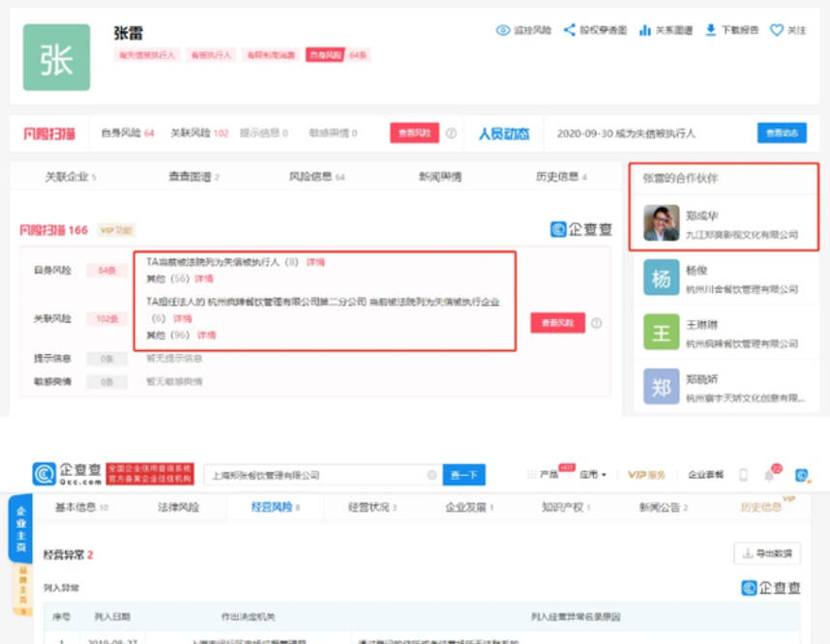Image resolution: width=830 pixels, height=644 pixels.
Task: Click the company name search field
Action: tap(314, 475)
